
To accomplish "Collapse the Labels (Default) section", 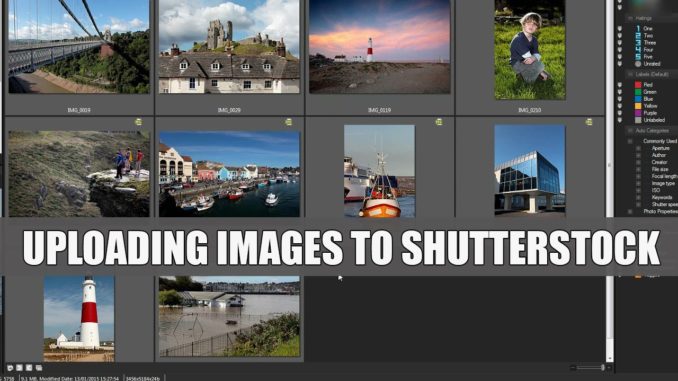I will click(630, 74).
